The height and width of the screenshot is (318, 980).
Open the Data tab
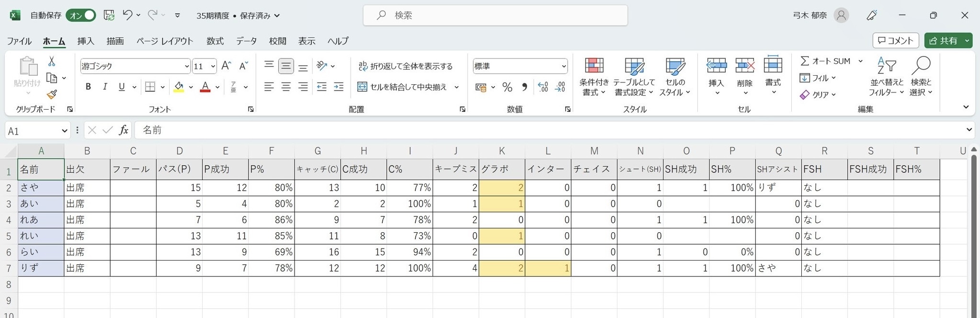tap(246, 41)
